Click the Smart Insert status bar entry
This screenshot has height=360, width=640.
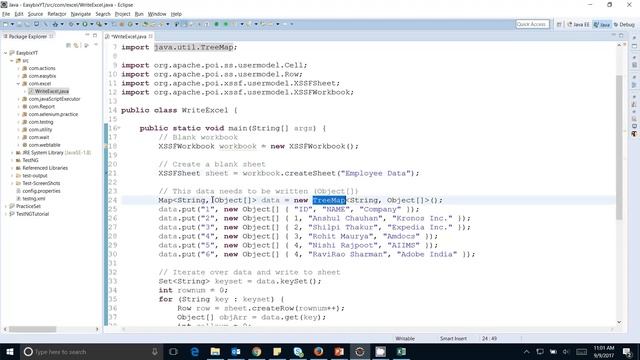453,339
